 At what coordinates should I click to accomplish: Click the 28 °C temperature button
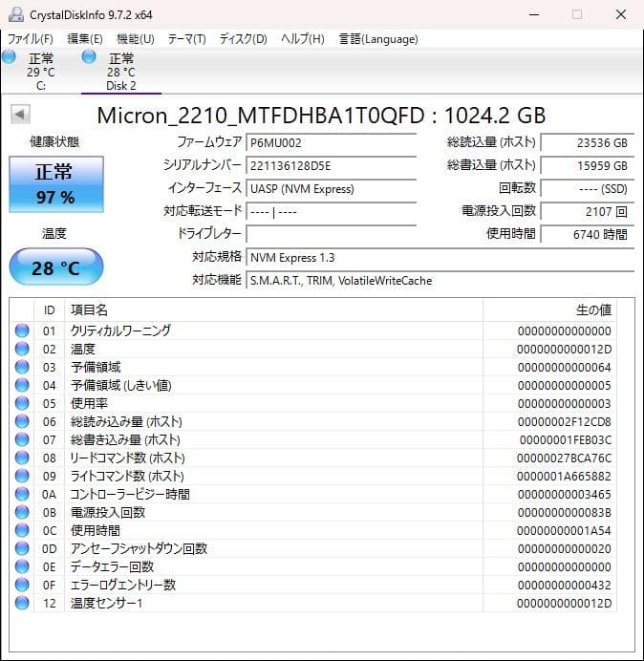coord(56,267)
